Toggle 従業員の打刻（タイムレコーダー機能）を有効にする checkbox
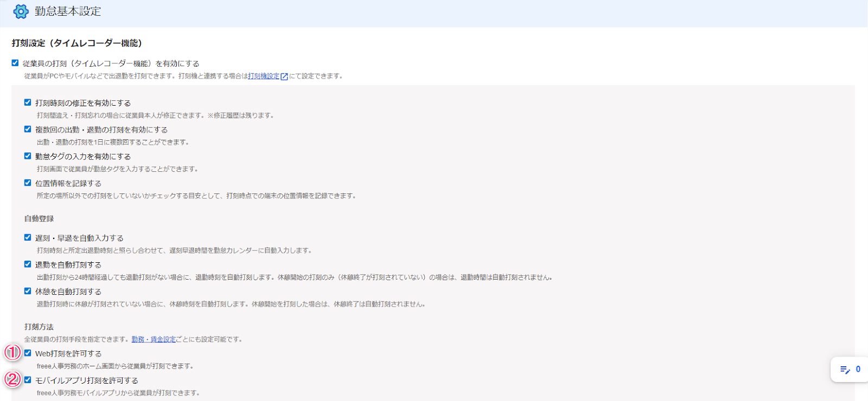This screenshot has height=401, width=868. [x=15, y=63]
